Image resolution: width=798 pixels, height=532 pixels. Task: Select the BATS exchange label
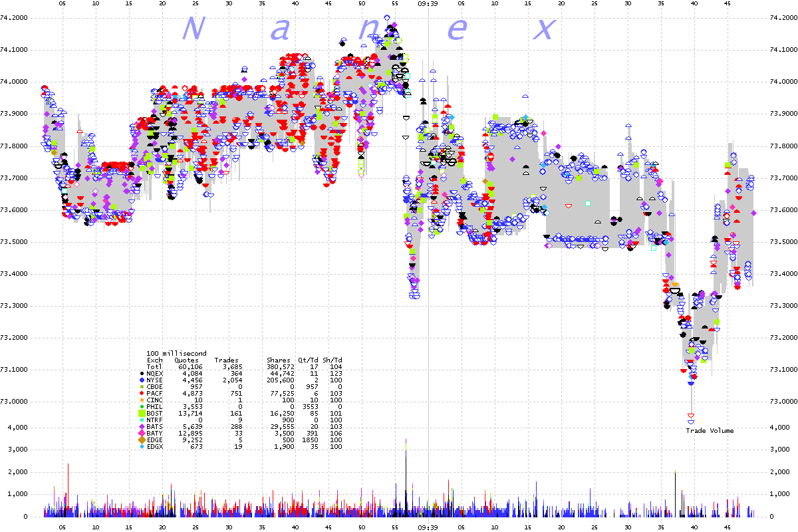[x=154, y=427]
